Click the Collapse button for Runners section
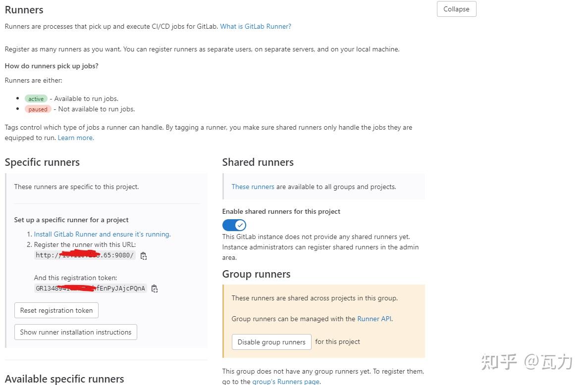Viewport: 588px width, 385px height. click(456, 9)
